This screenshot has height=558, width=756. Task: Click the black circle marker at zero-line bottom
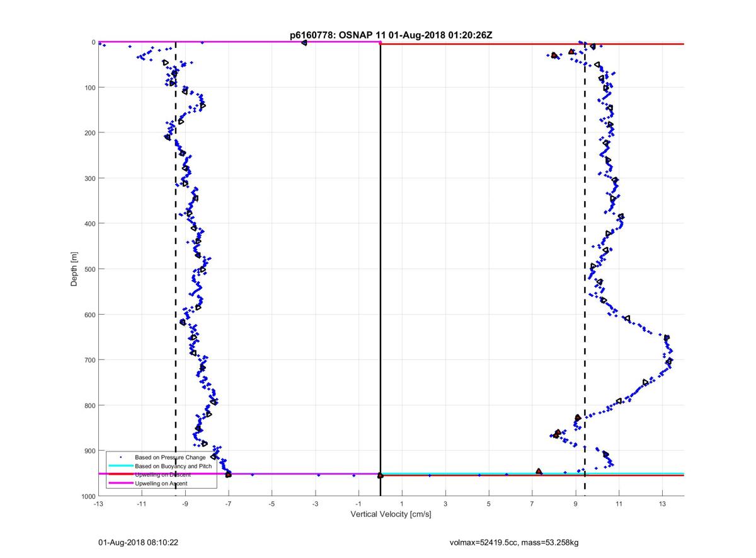coord(380,475)
